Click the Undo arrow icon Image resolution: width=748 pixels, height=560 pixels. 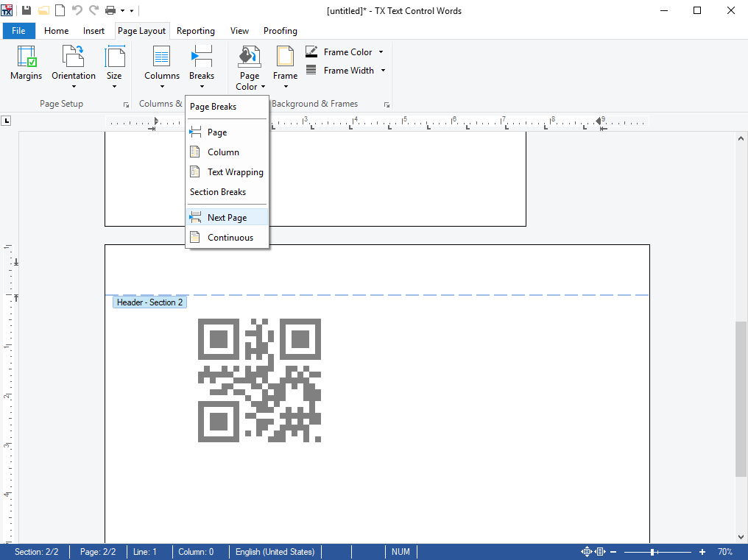[77, 10]
